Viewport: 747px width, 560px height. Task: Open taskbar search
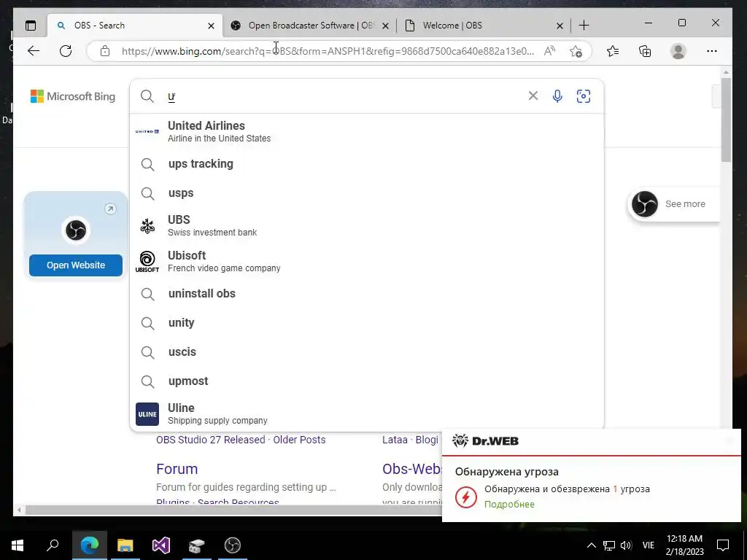53,545
